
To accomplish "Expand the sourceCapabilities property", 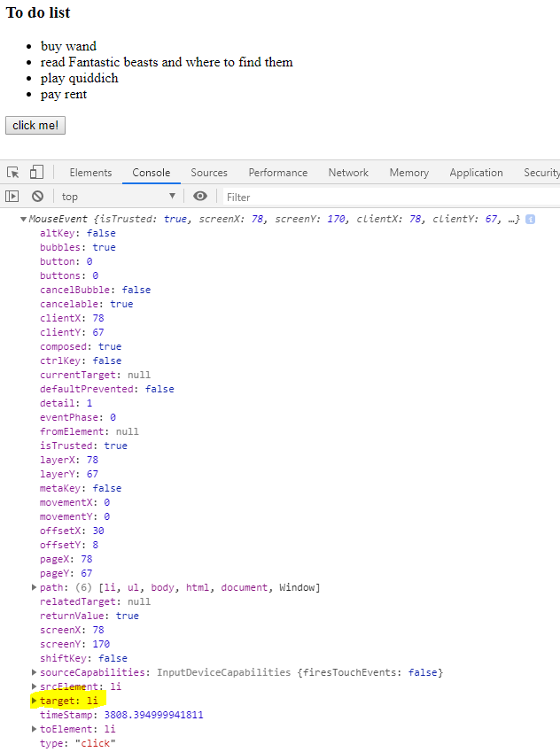I will click(x=35, y=672).
